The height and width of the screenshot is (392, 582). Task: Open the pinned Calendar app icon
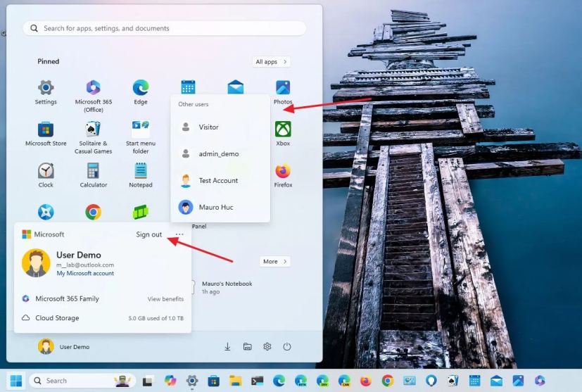click(x=188, y=87)
